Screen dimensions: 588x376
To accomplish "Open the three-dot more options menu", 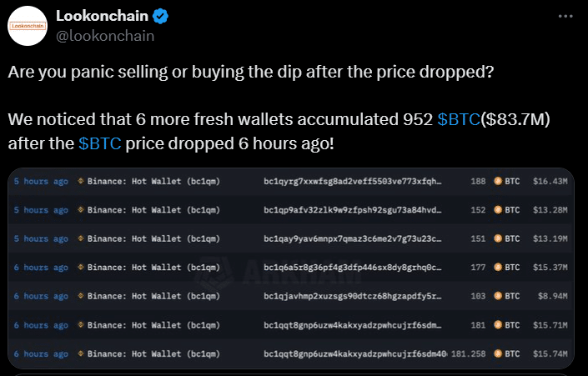I will 565,16.
